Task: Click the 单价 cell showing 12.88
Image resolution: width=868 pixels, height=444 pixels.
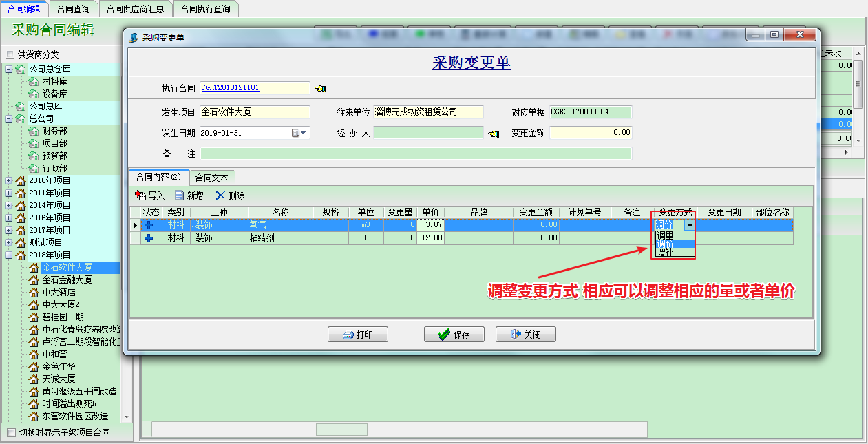Action: tap(431, 237)
